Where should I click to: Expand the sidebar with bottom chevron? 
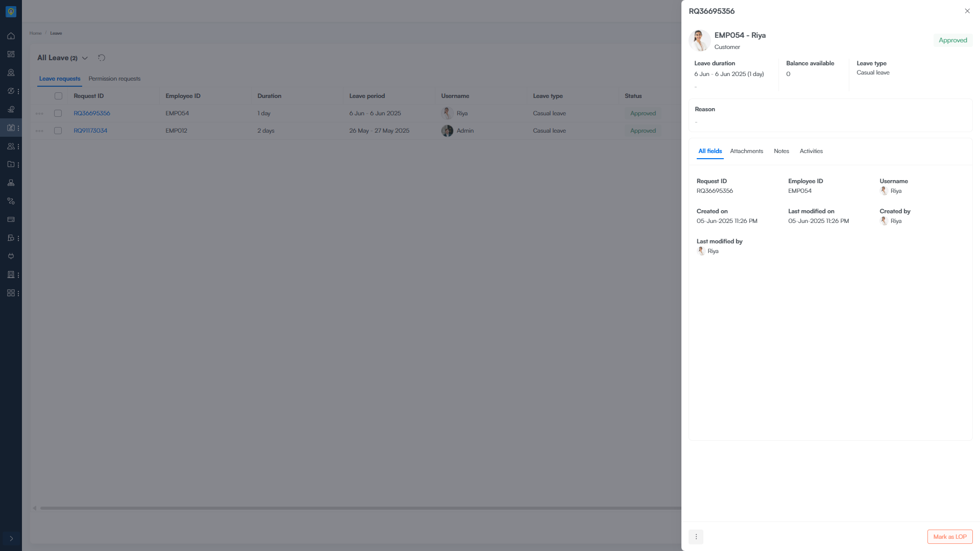pos(11,538)
